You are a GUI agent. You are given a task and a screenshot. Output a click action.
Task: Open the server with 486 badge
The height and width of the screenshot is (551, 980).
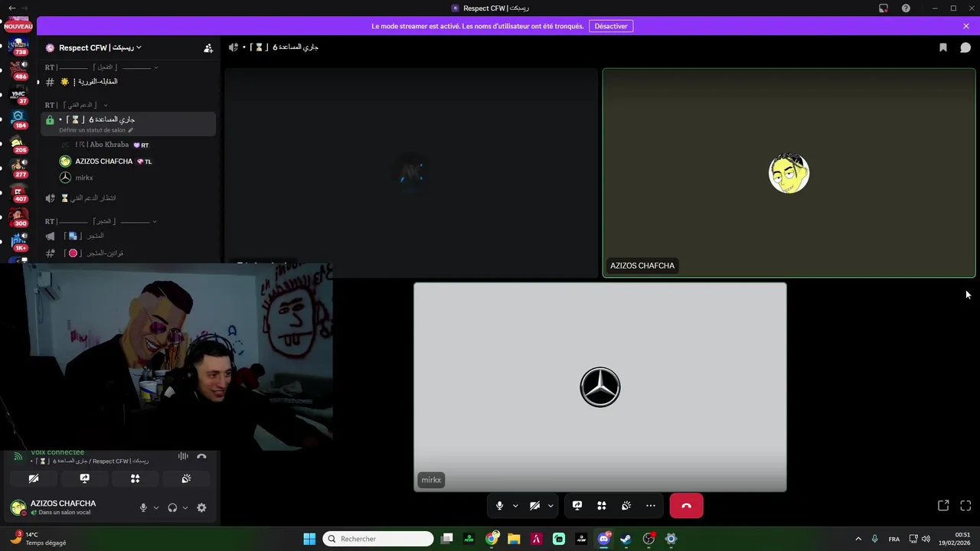click(18, 70)
